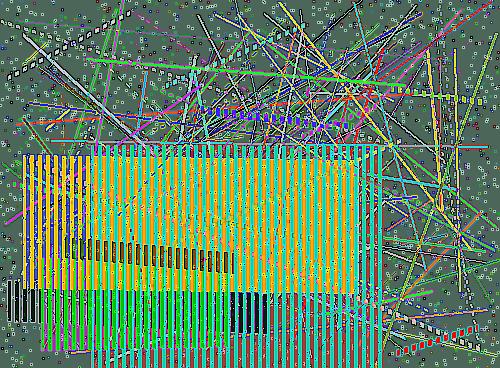Click the dark red striped lower region
The image size is (500, 368).
(x=238, y=330)
